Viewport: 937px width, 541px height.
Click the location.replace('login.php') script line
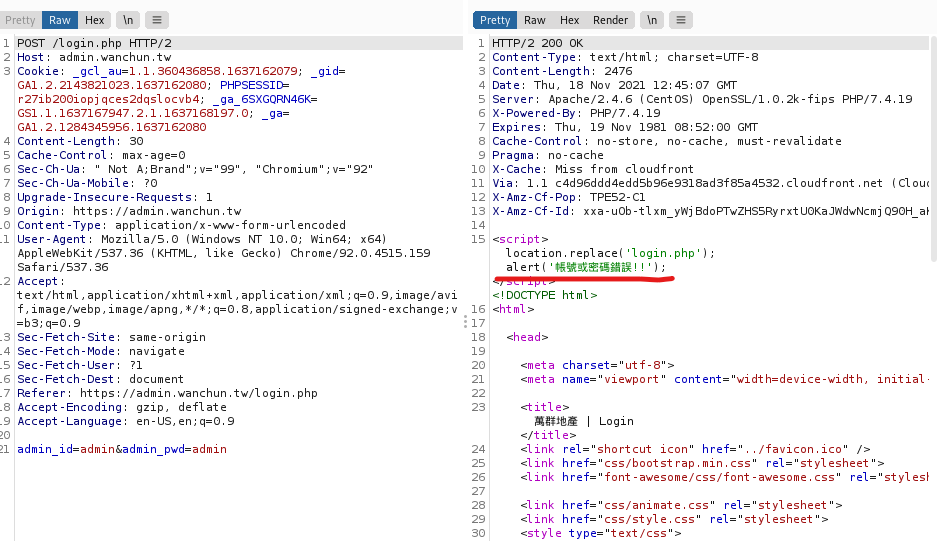(610, 253)
